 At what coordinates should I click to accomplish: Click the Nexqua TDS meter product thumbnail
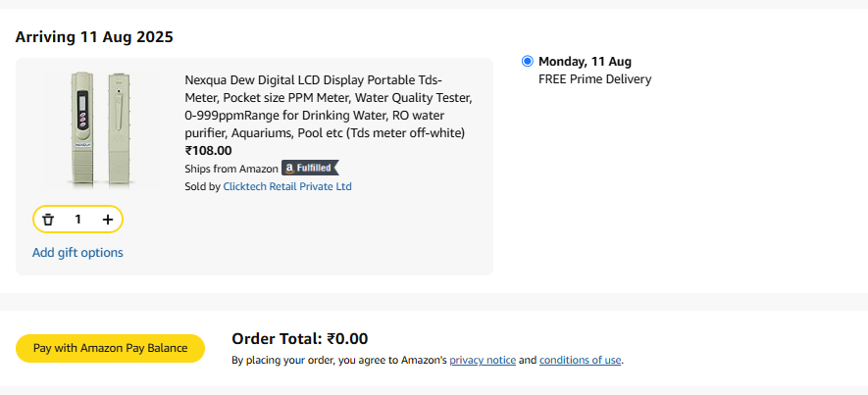point(98,128)
